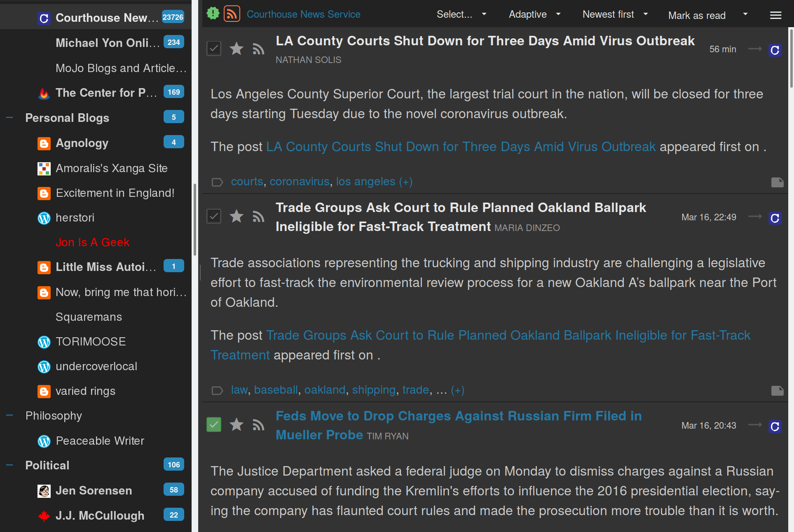Open the Newest first sort dropdown
The image size is (794, 532).
point(615,14)
